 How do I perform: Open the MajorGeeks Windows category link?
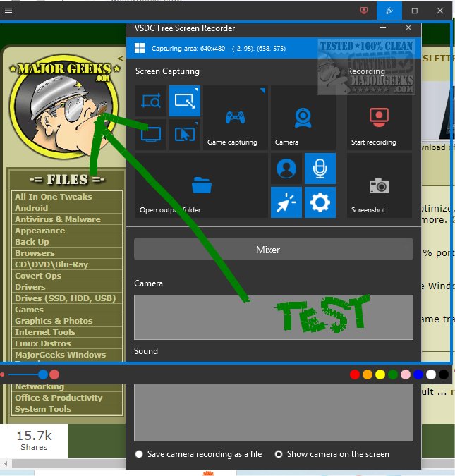click(x=61, y=355)
